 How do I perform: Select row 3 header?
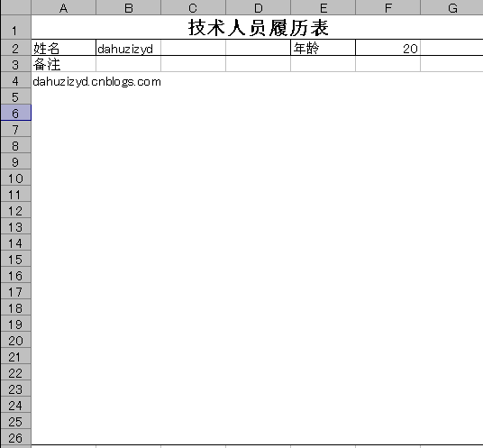(x=15, y=64)
